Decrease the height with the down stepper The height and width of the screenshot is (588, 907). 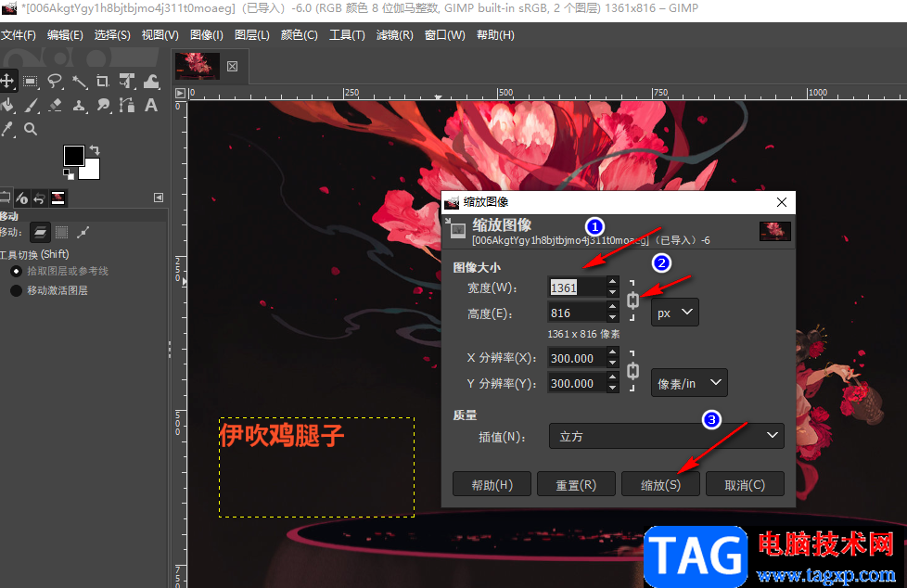pyautogui.click(x=613, y=318)
